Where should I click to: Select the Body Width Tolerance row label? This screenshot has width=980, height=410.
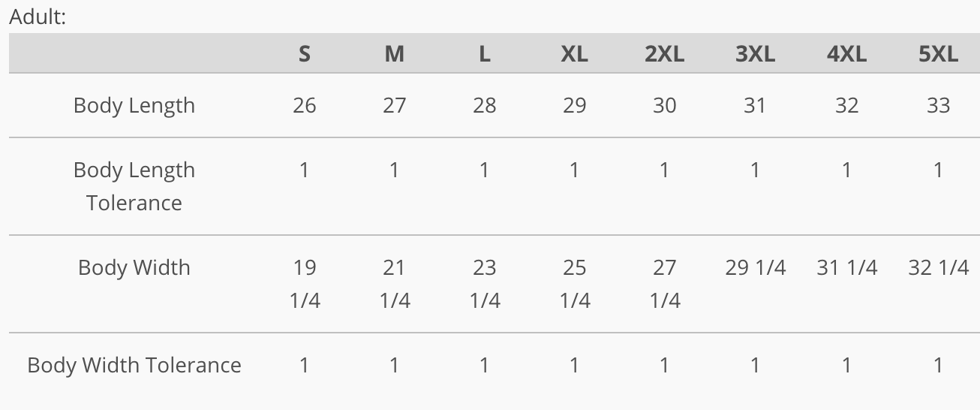[x=134, y=365]
